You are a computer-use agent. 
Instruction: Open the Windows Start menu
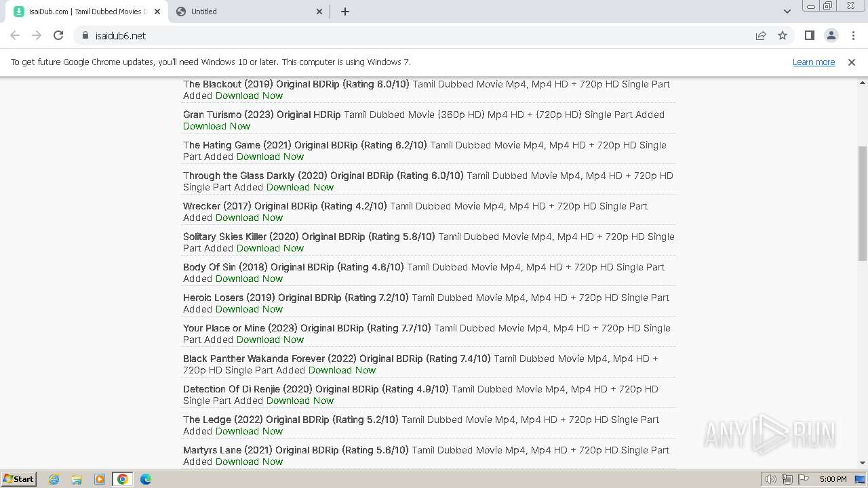coord(18,479)
